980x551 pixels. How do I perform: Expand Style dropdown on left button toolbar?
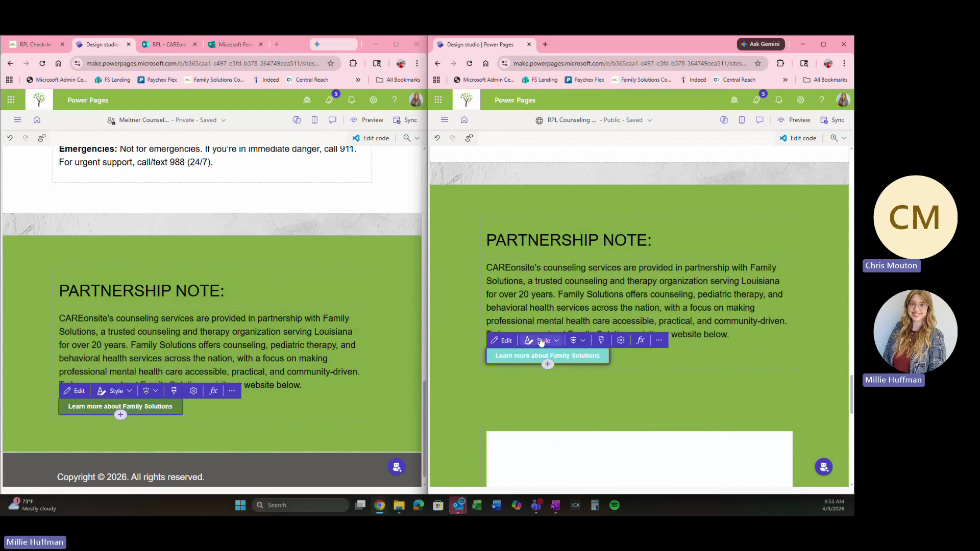(115, 391)
